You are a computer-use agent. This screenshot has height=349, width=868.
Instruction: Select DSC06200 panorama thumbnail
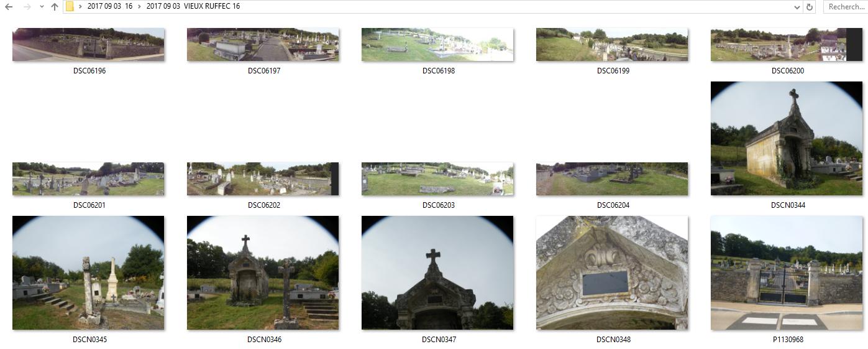[x=787, y=44]
